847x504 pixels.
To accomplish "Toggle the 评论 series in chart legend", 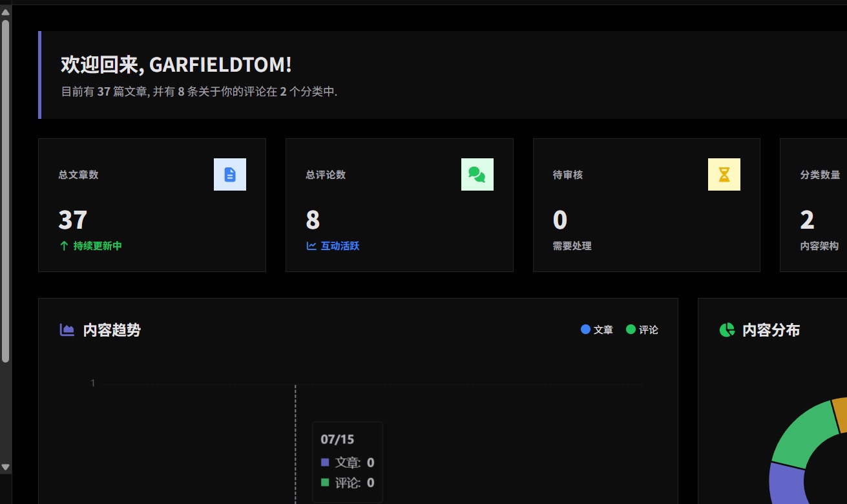I will [x=642, y=330].
